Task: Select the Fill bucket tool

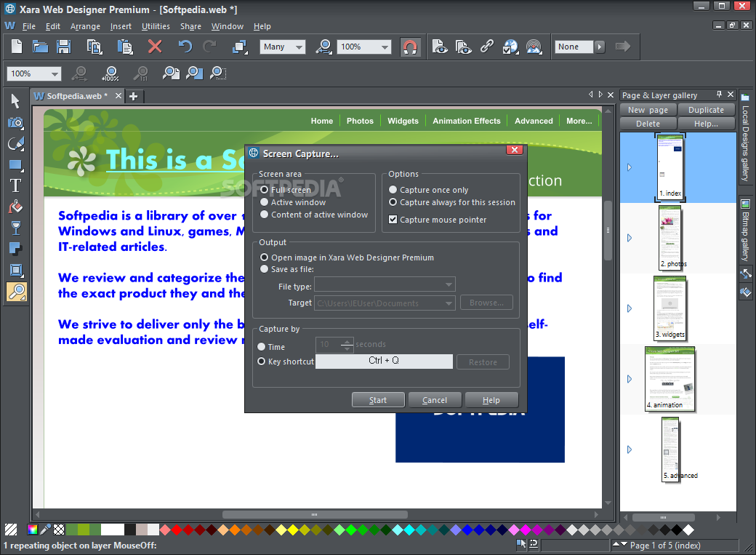Action: pos(16,207)
